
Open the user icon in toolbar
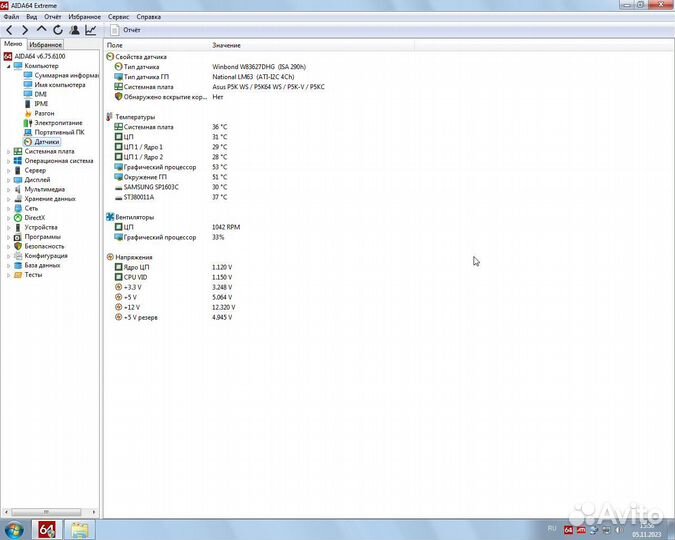(74, 30)
